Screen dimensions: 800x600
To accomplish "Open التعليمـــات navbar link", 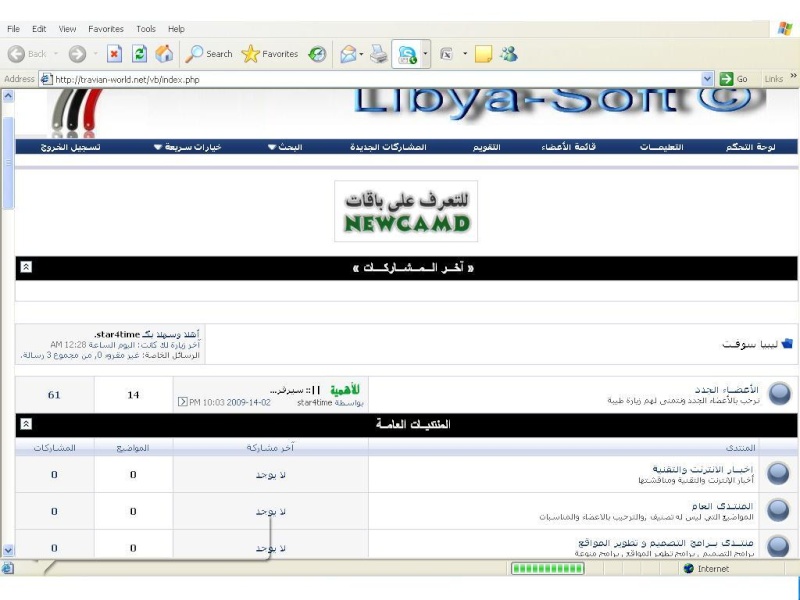I will 661,147.
